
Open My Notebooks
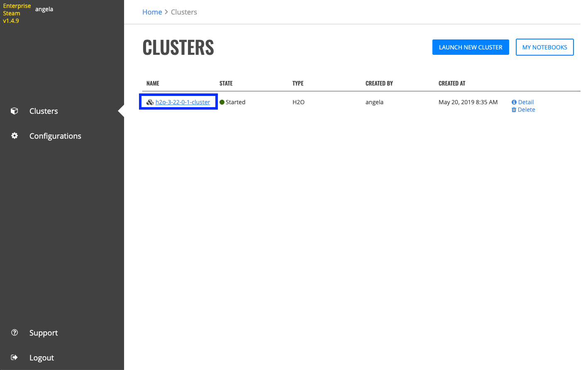click(545, 47)
